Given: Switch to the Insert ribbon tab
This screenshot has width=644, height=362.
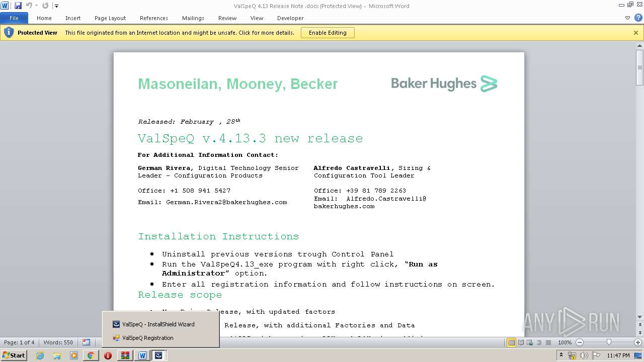Looking at the screenshot, I should pos(73,18).
